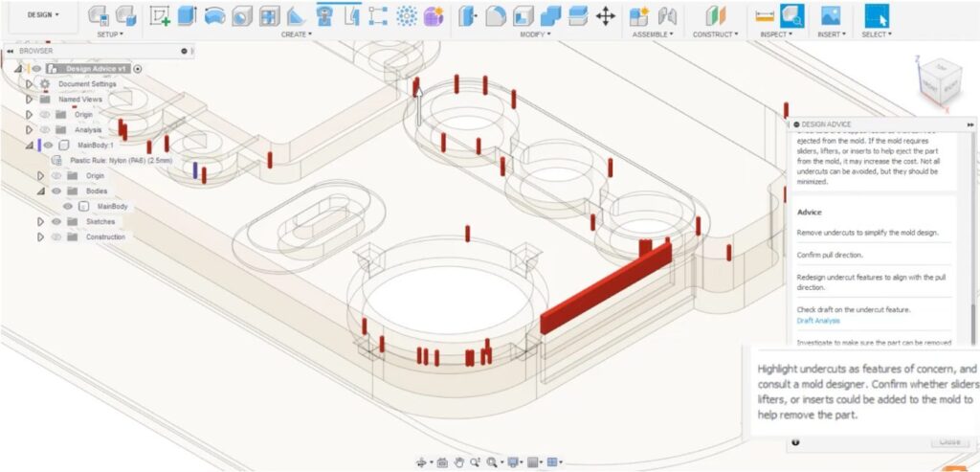Collapse the Browser panel arrows
Viewport: 980px width, 472px height.
pos(11,51)
